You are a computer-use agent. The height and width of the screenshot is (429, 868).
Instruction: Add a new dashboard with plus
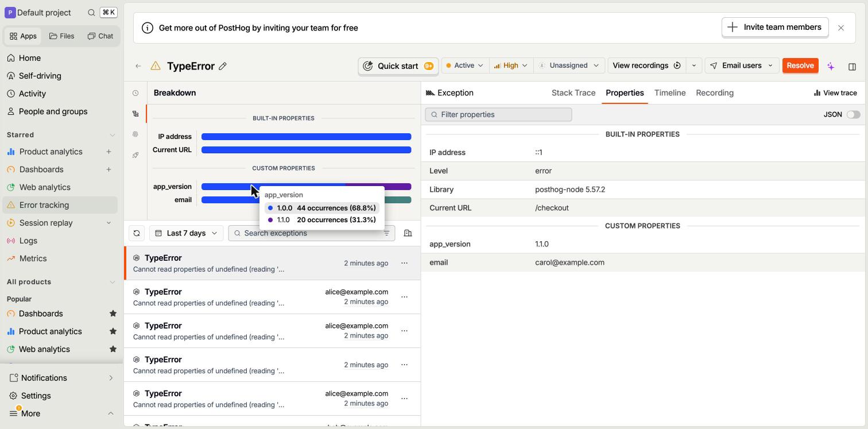tap(108, 169)
